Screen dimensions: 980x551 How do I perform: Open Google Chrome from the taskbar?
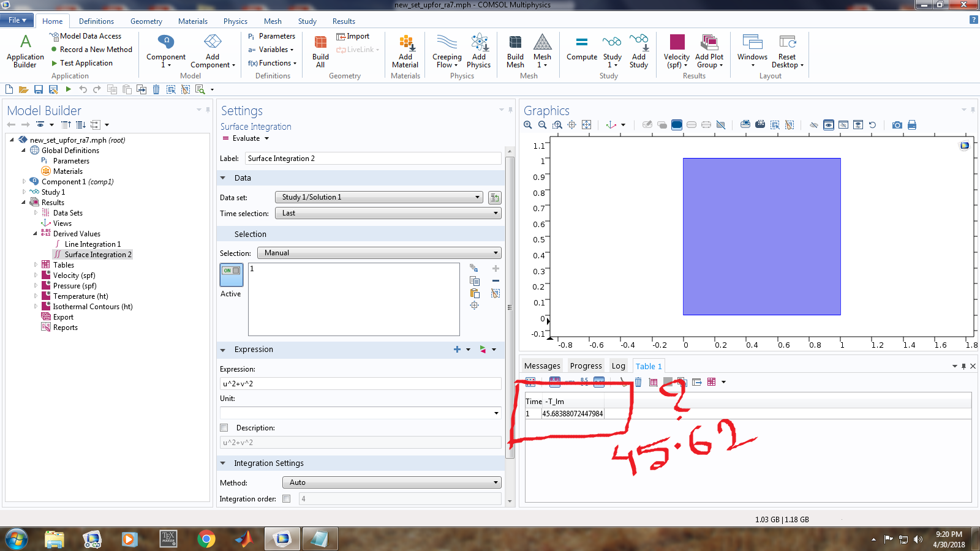(206, 539)
